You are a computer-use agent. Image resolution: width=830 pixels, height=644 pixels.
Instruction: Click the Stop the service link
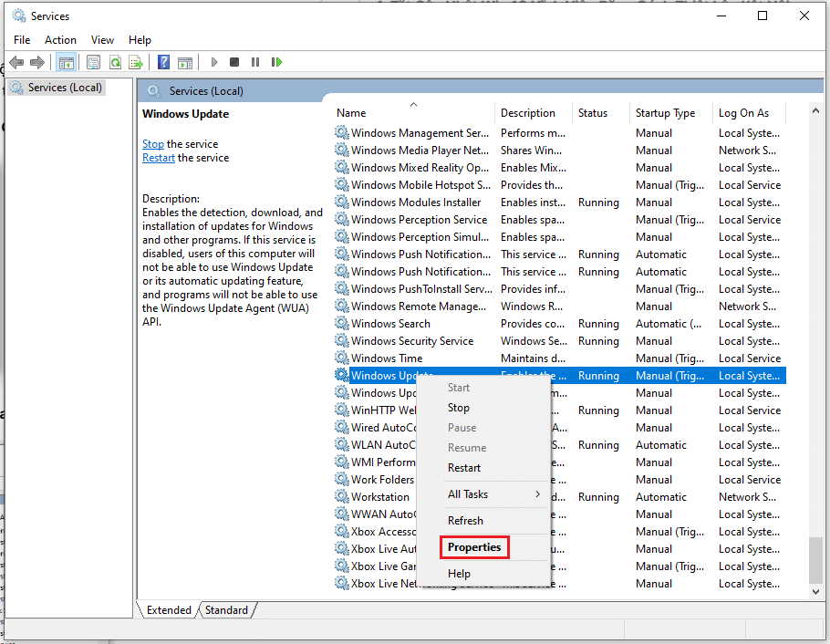pyautogui.click(x=153, y=144)
